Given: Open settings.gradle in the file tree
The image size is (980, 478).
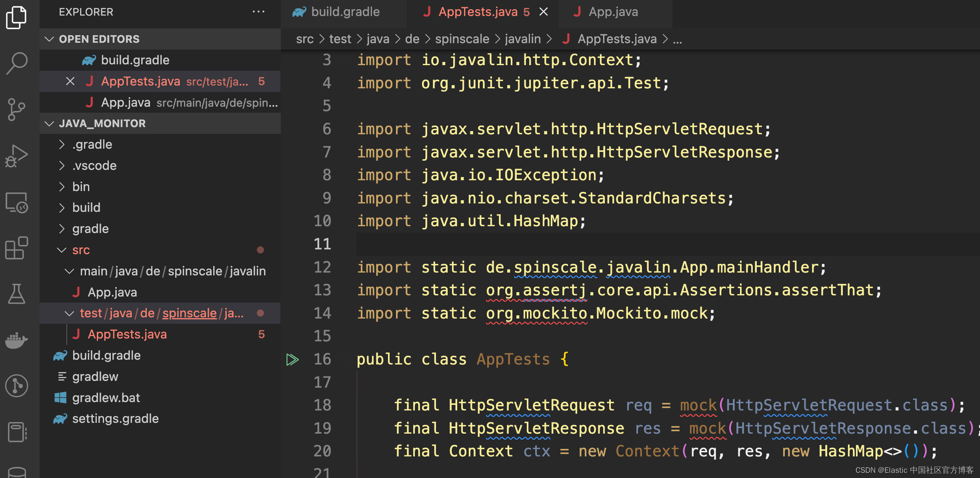Looking at the screenshot, I should 115,419.
